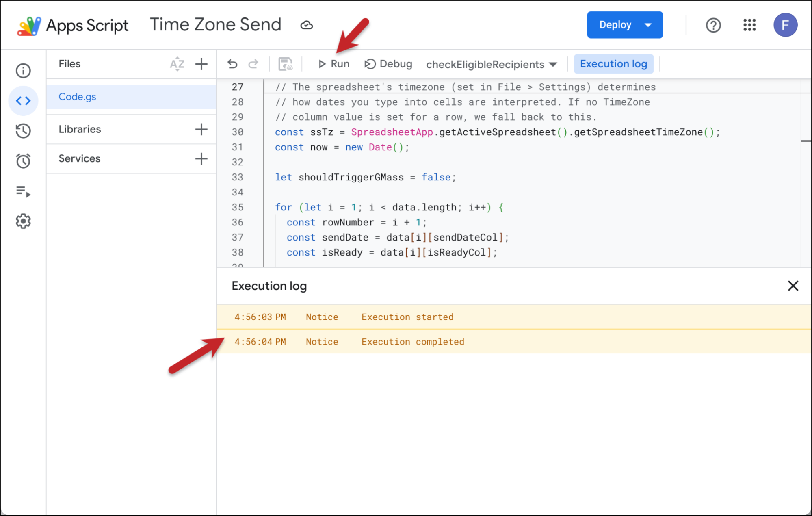
Task: Add a library with plus icon
Action: point(201,130)
